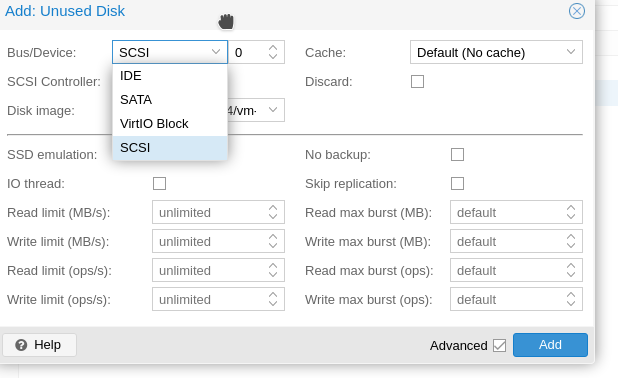Expand the Disk image dropdown arrow
Viewport: 618px width, 378px height.
(273, 110)
